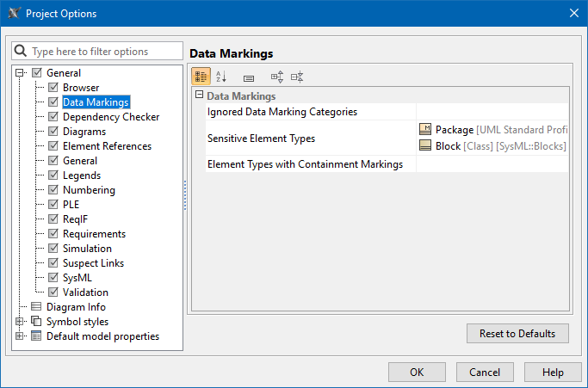The image size is (588, 388).
Task: Toggle the show description toolbar icon
Action: pyautogui.click(x=248, y=77)
